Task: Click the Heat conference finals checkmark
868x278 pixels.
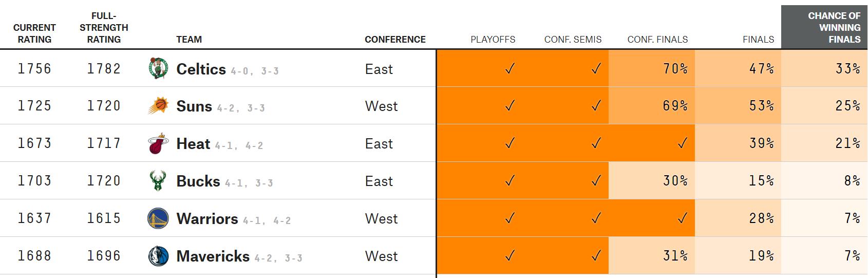Action: click(682, 143)
